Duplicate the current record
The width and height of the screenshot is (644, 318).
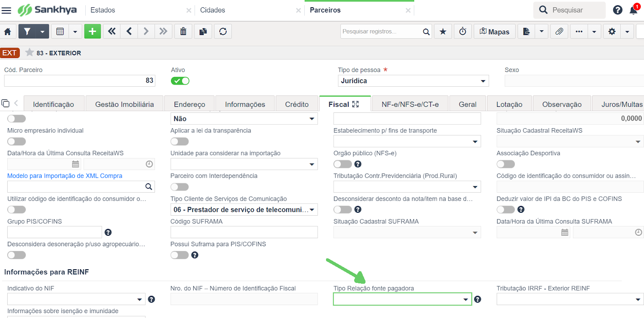[203, 31]
